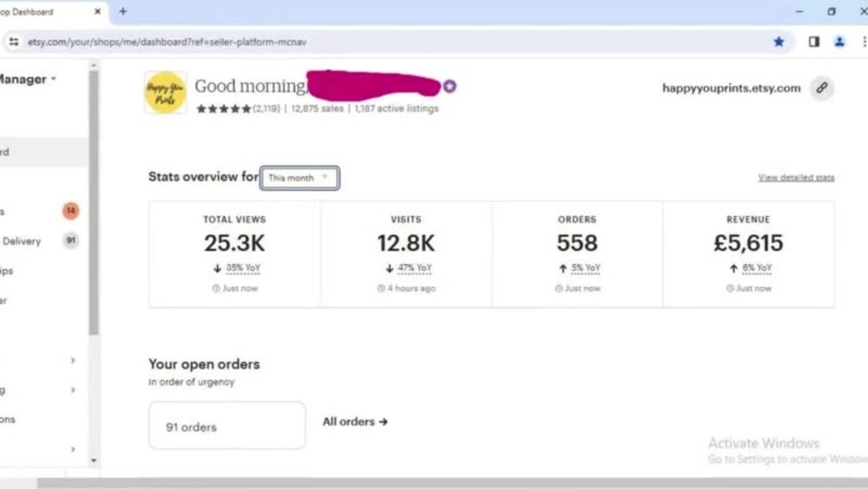Open the Total Views 25.3K stat card
Image resolution: width=868 pixels, height=489 pixels.
click(234, 254)
